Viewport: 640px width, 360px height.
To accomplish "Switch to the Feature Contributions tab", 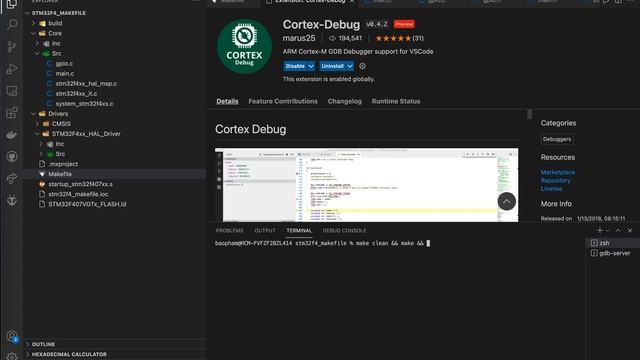I will tap(283, 101).
